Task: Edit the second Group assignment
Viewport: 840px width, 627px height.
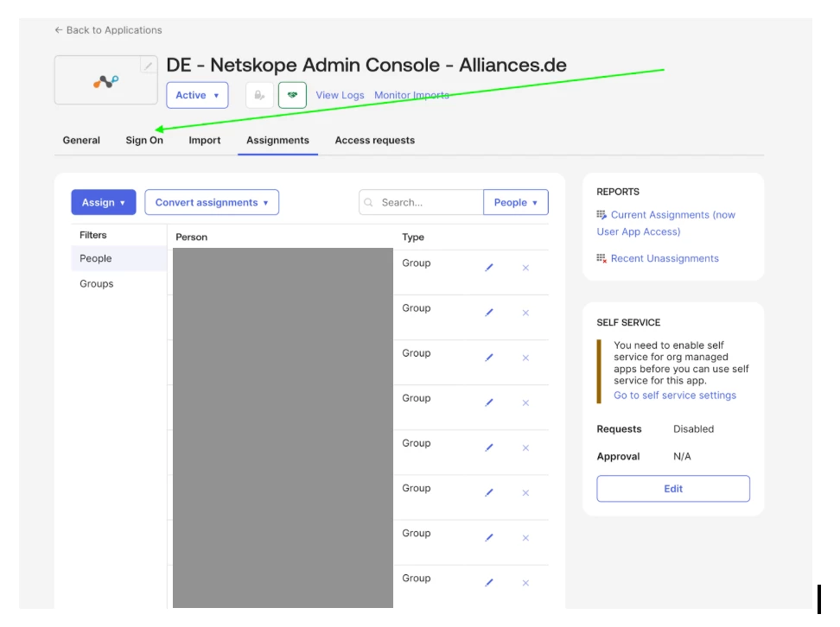Action: point(489,312)
